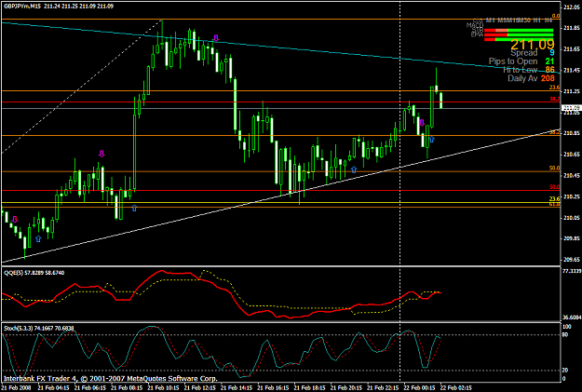The width and height of the screenshot is (582, 392).
Task: Click the 21 Feb 2008 time axis label
Action: tap(17, 388)
